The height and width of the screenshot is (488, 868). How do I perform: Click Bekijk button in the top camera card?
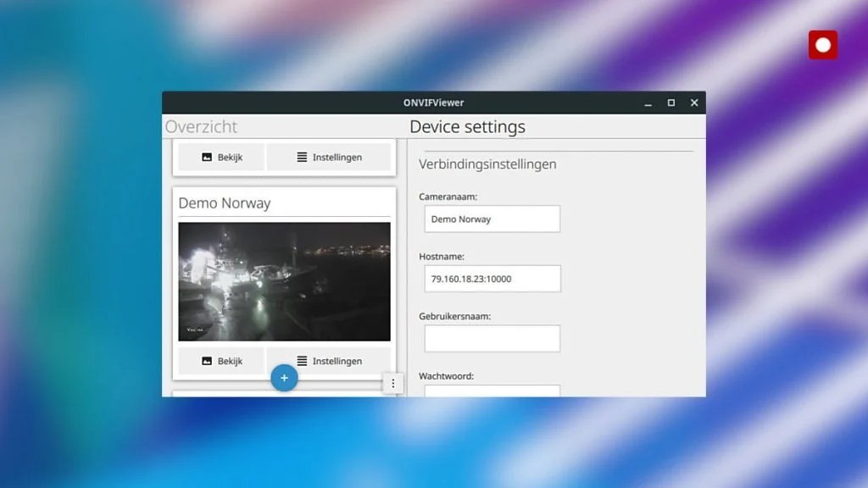pos(221,157)
